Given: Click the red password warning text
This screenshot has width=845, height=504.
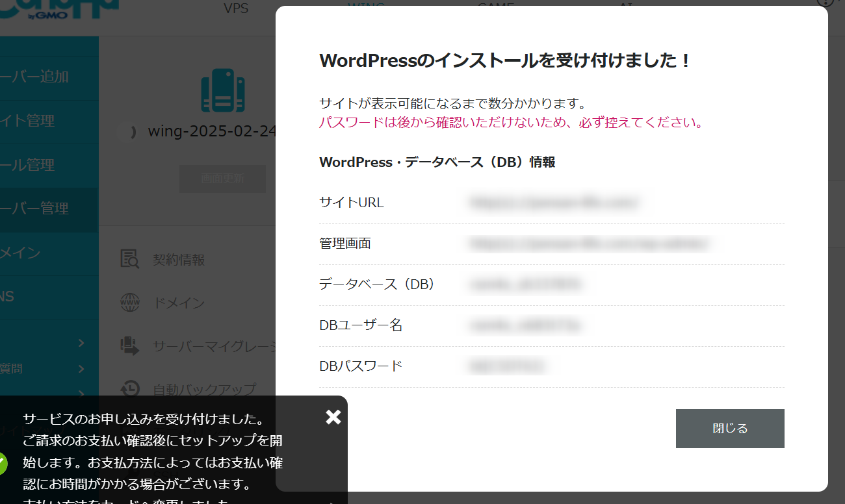Looking at the screenshot, I should pyautogui.click(x=512, y=123).
